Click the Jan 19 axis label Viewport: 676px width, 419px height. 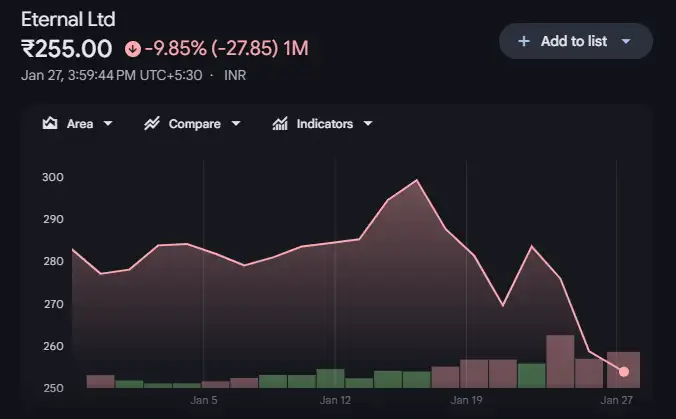click(466, 400)
